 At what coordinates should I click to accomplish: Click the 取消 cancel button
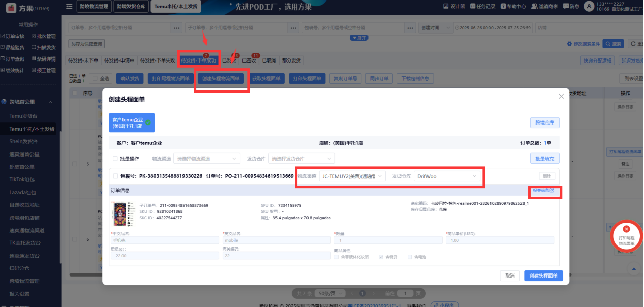point(509,275)
